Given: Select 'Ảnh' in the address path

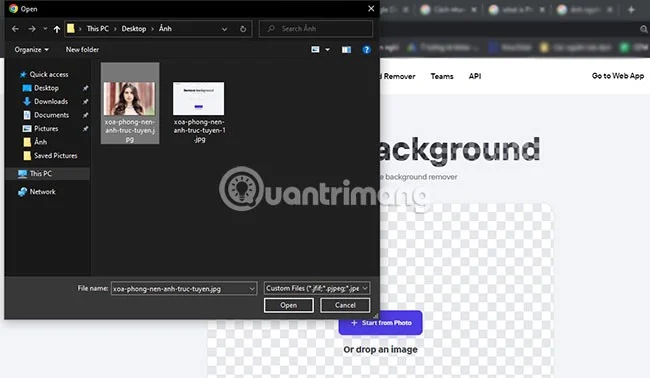Looking at the screenshot, I should pyautogui.click(x=165, y=29).
